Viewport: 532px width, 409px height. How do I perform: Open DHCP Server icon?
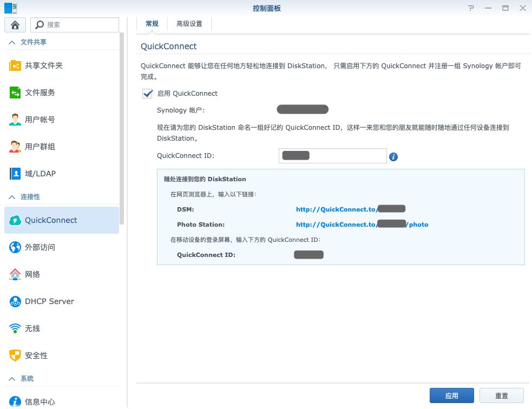click(15, 301)
